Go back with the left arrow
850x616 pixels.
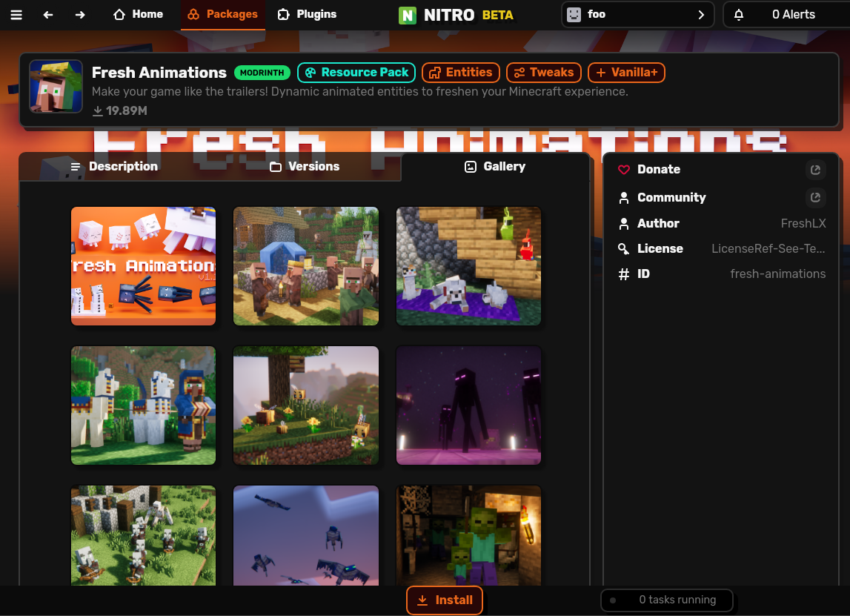pos(48,15)
